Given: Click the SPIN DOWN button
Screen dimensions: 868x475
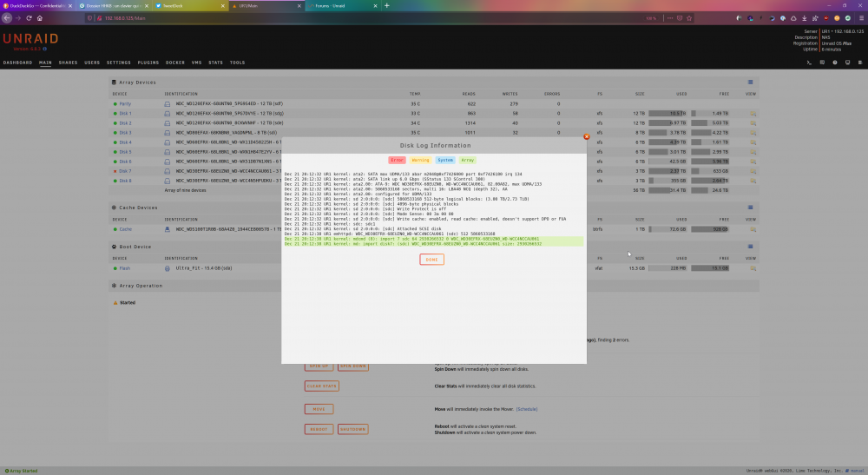Looking at the screenshot, I should (353, 366).
